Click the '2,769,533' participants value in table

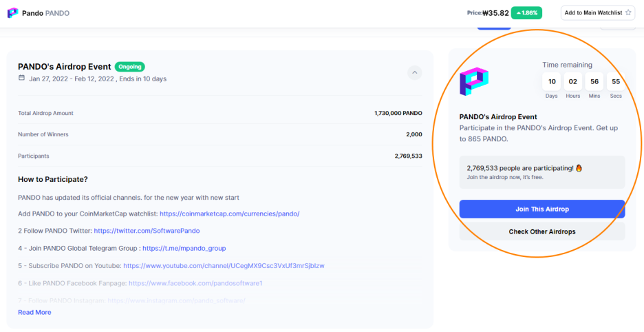[408, 156]
